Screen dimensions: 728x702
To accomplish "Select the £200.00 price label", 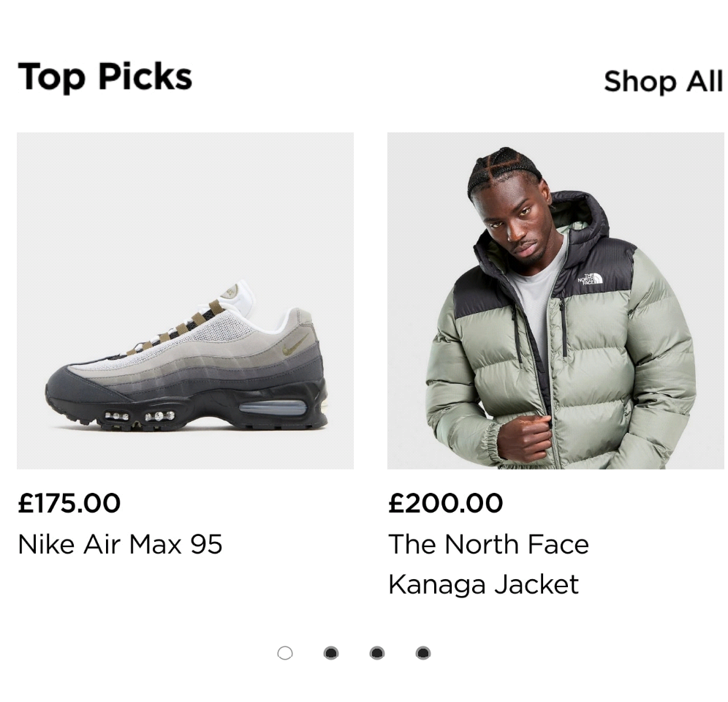I will coord(446,503).
